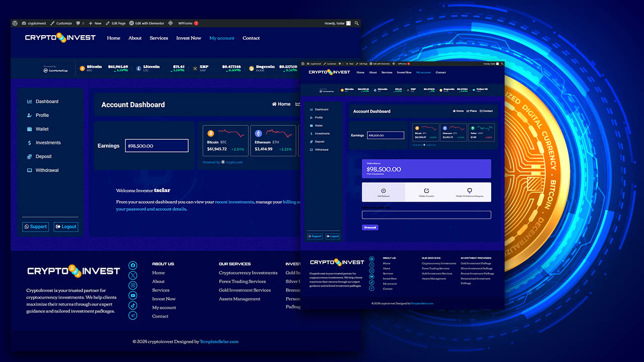Open the Instagram icon in the footer
644x362 pixels.
click(132, 285)
